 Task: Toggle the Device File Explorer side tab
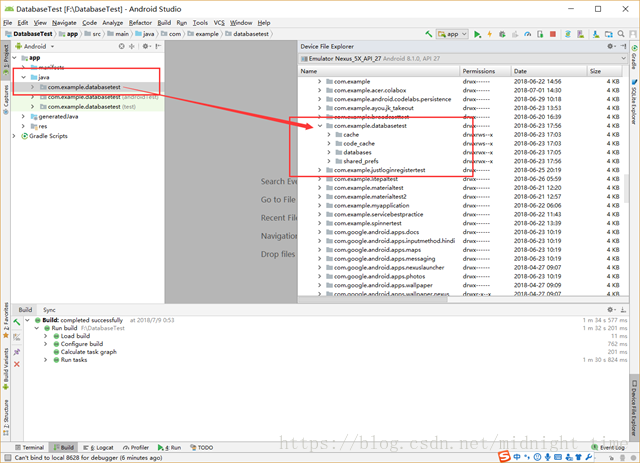click(634, 408)
